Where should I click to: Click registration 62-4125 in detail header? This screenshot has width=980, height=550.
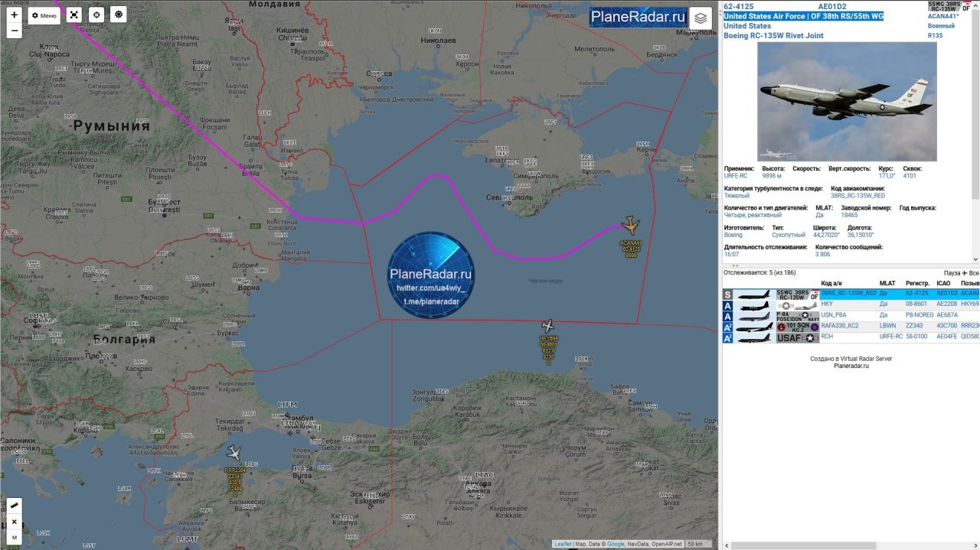740,7
